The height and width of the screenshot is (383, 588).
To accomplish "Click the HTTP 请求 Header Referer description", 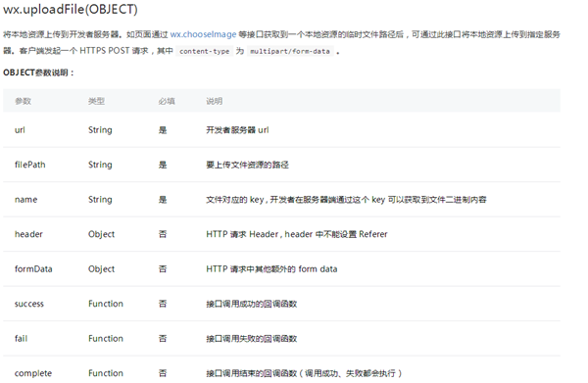I will pos(297,234).
